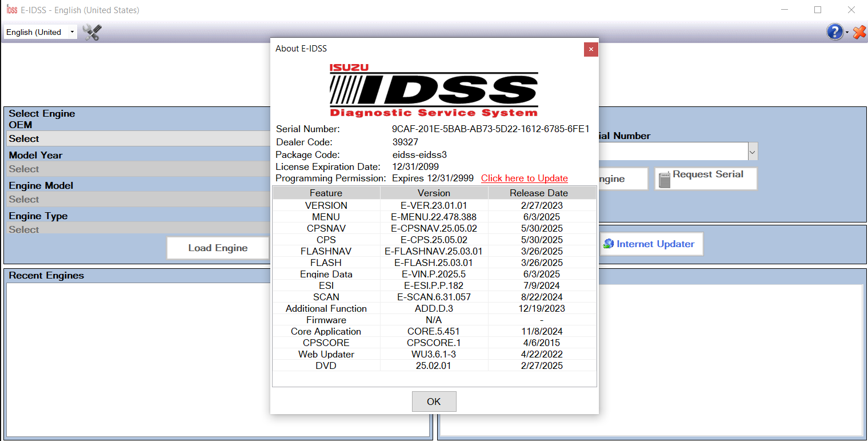The height and width of the screenshot is (441, 868).
Task: Sort by the Feature column header
Action: click(x=326, y=193)
